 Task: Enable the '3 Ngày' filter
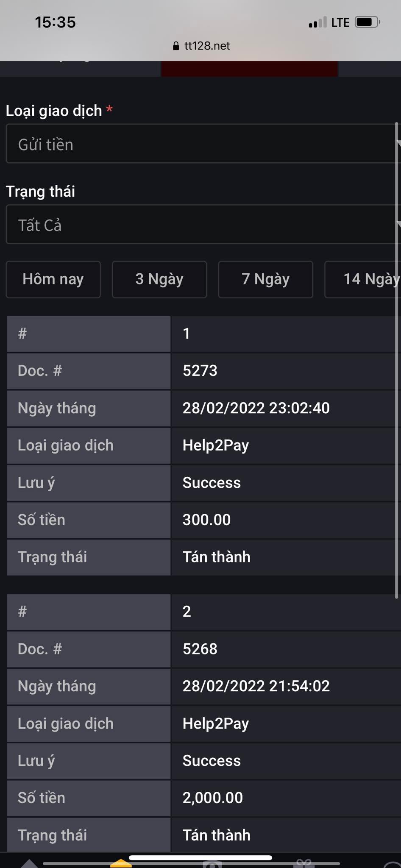tap(159, 279)
